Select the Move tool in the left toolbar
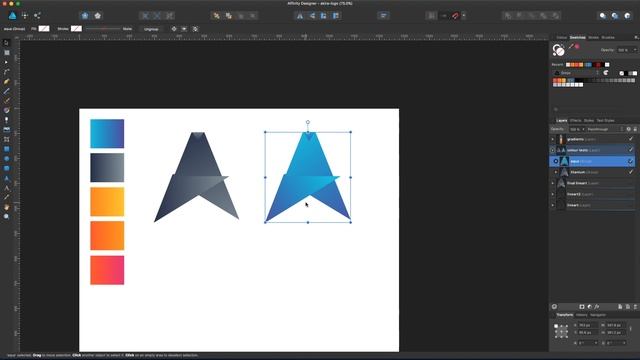 pyautogui.click(x=7, y=43)
